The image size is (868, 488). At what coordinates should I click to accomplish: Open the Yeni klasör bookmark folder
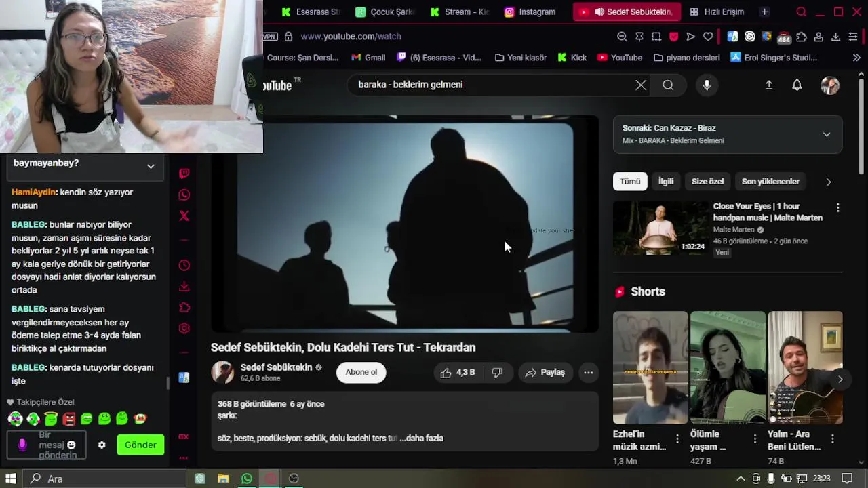pos(521,58)
